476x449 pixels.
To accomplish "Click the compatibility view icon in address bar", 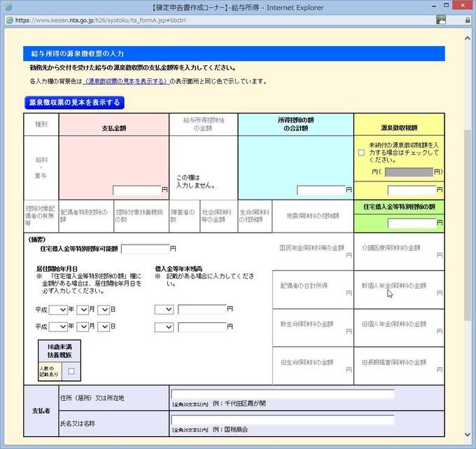I will coord(441,20).
